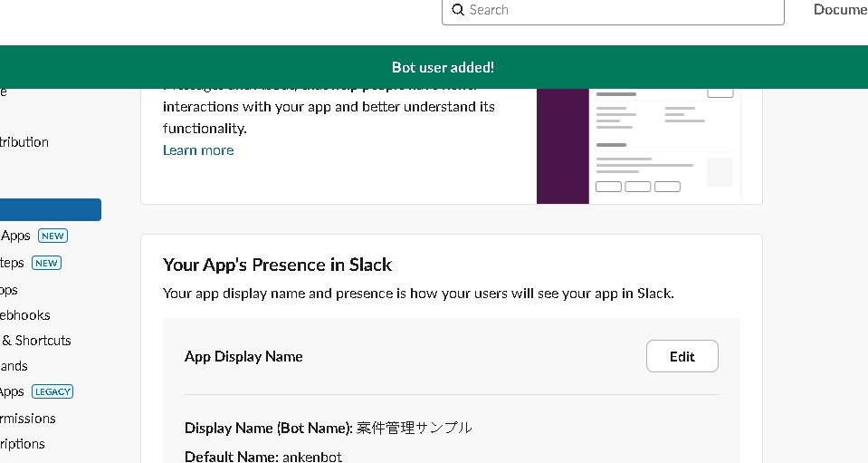This screenshot has height=463, width=868.
Task: Open Interactivity & Shortcuts settings
Action: (x=36, y=341)
